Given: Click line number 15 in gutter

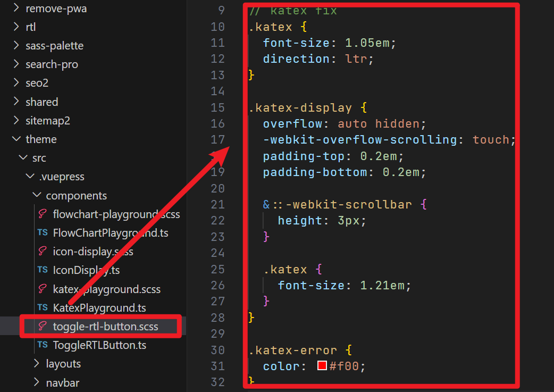Looking at the screenshot, I should (x=217, y=107).
